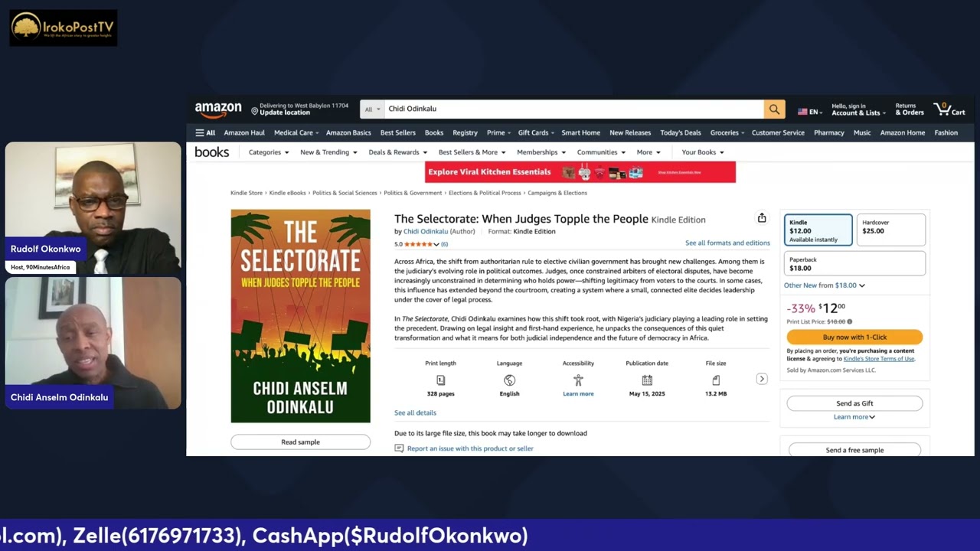This screenshot has height=551, width=980.
Task: Expand the Categories dropdown in Books bar
Action: click(x=269, y=152)
